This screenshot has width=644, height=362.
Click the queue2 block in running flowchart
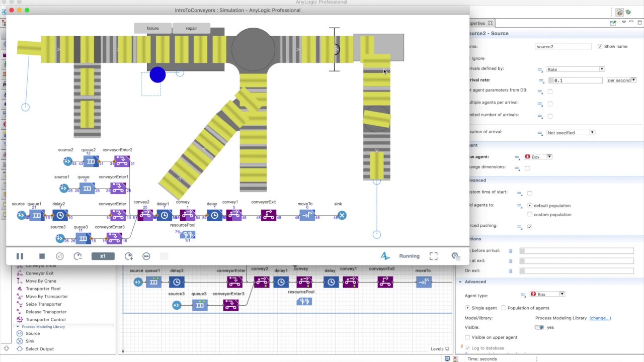click(91, 161)
